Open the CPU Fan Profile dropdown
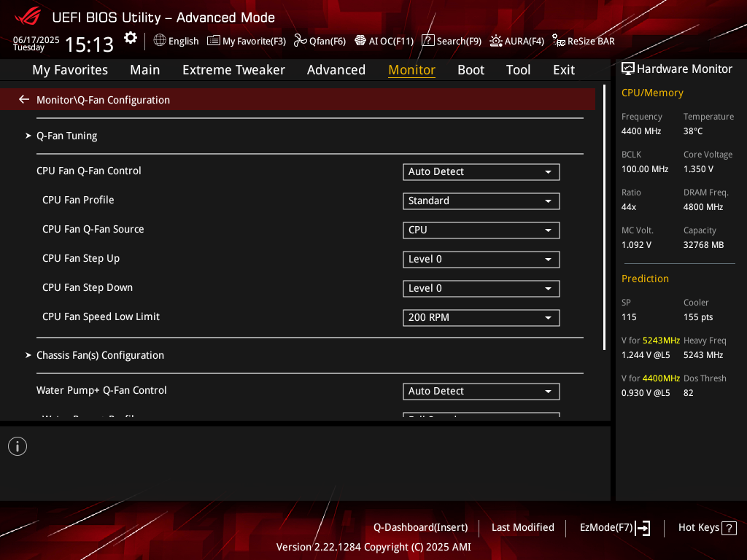 coord(481,201)
